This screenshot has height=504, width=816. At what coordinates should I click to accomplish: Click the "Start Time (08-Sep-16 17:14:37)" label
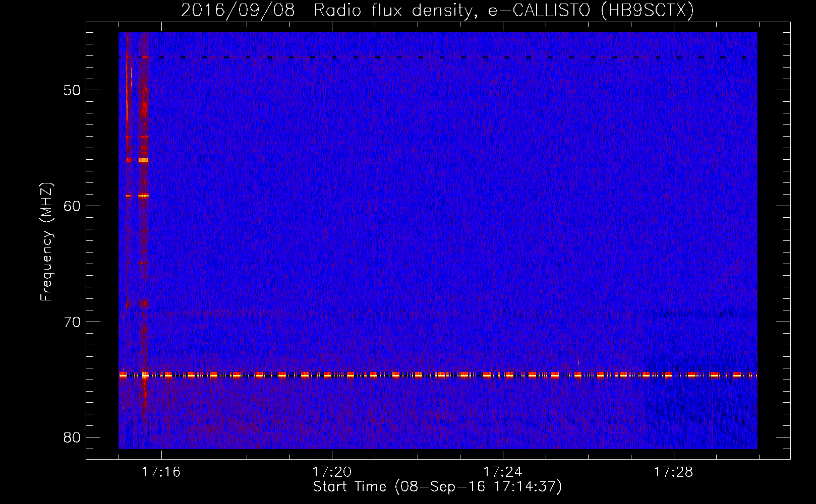click(437, 487)
